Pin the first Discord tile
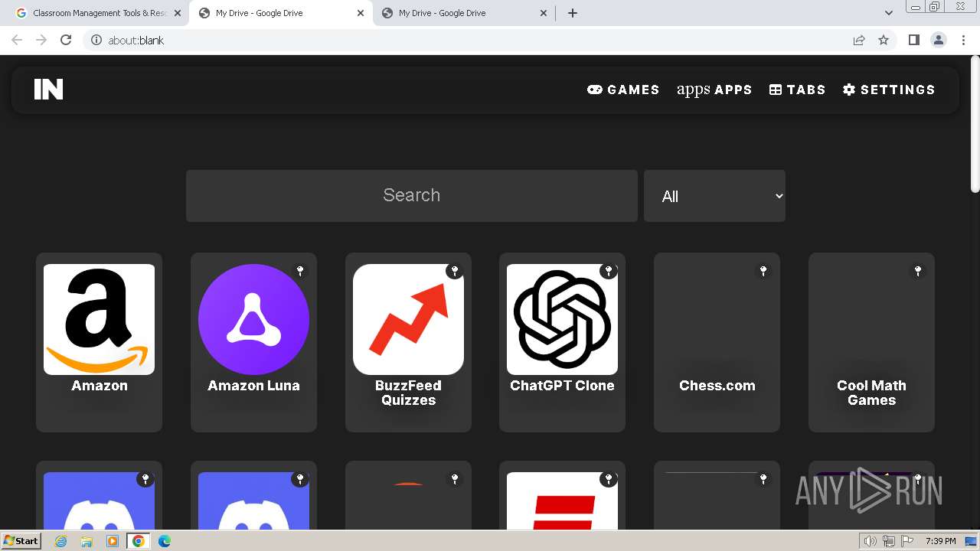980x551 pixels. pos(145,479)
